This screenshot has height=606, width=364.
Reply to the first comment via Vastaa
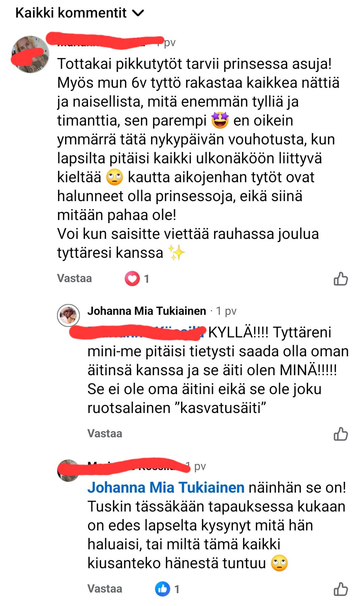click(x=74, y=278)
